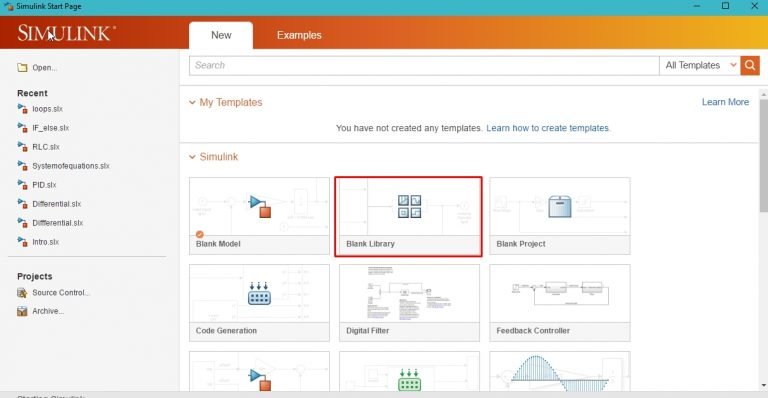Screen dimensions: 768x398
Task: Click the PID.slx model file icon
Action: pyautogui.click(x=22, y=185)
